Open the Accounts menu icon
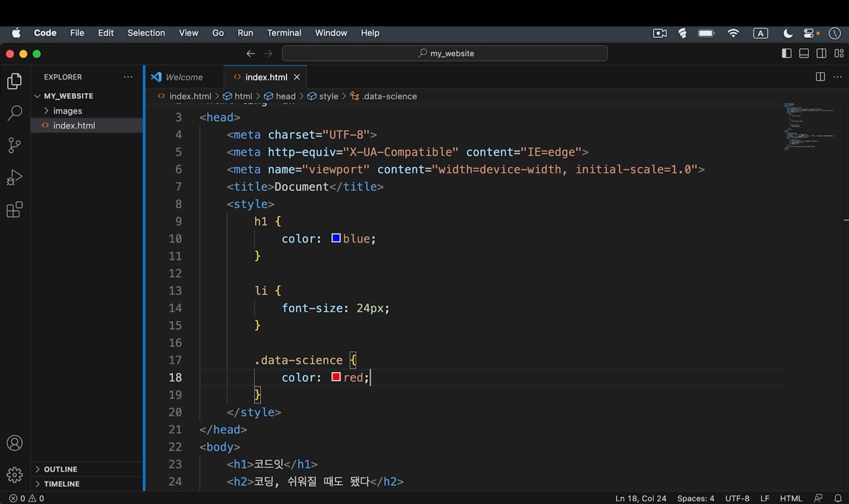The height and width of the screenshot is (504, 849). (14, 443)
